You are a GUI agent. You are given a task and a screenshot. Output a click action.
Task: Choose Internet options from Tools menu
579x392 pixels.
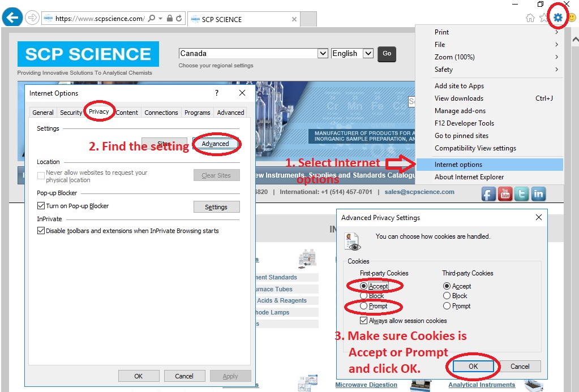[x=490, y=165]
